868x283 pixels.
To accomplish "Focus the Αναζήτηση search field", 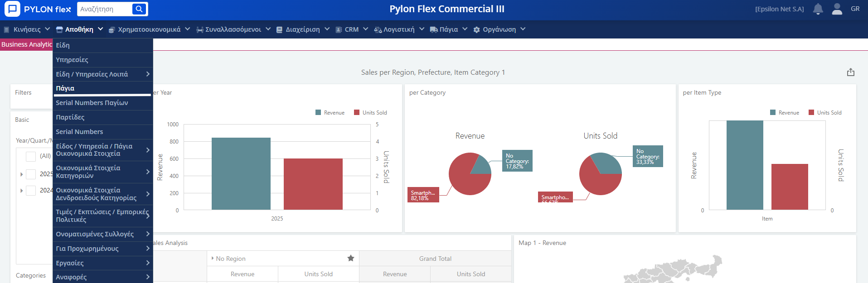I will (105, 9).
